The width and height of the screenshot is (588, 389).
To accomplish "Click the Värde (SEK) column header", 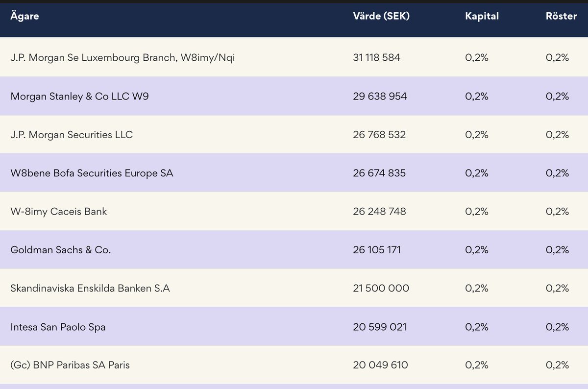I will click(381, 16).
